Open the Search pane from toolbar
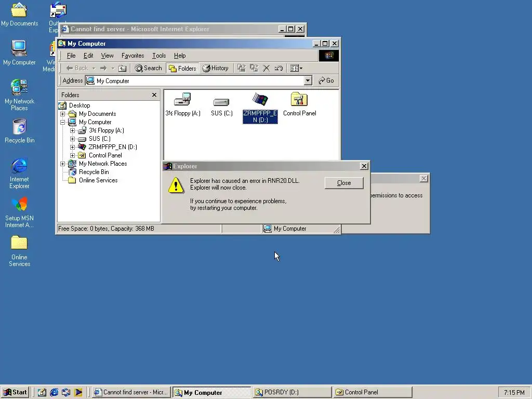Image resolution: width=532 pixels, height=399 pixels. coord(148,68)
